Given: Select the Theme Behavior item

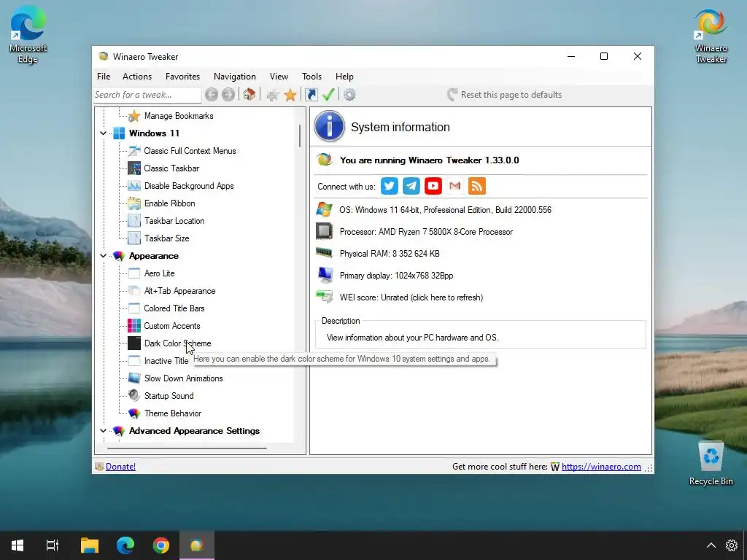Looking at the screenshot, I should point(172,413).
